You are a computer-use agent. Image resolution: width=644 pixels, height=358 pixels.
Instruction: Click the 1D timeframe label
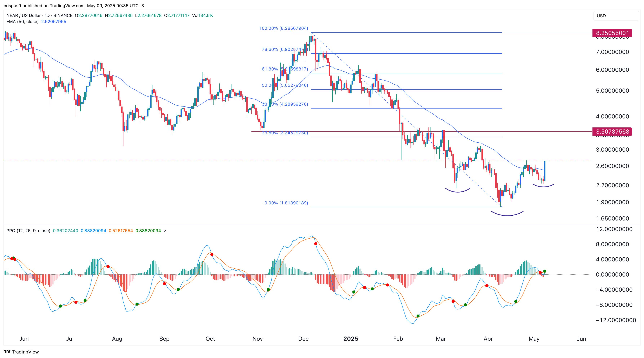(47, 16)
